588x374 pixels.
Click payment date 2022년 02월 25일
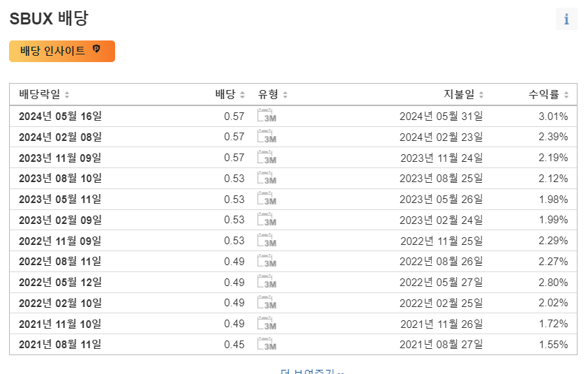(x=442, y=303)
